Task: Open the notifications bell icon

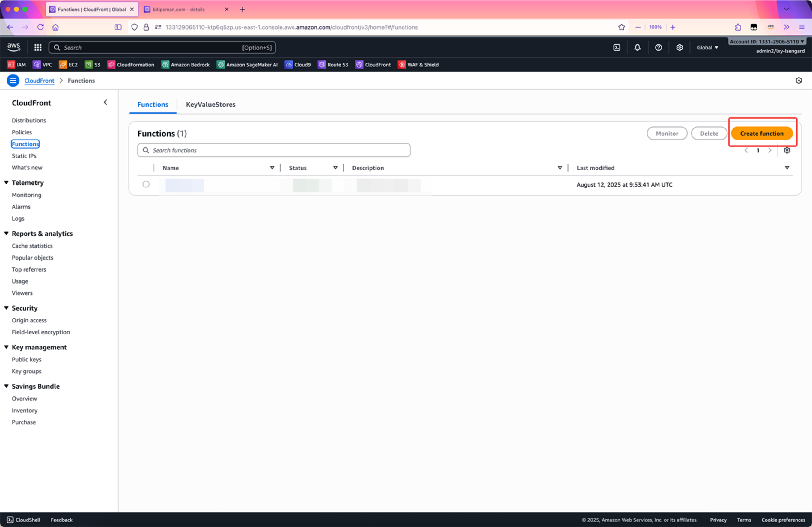Action: tap(637, 47)
